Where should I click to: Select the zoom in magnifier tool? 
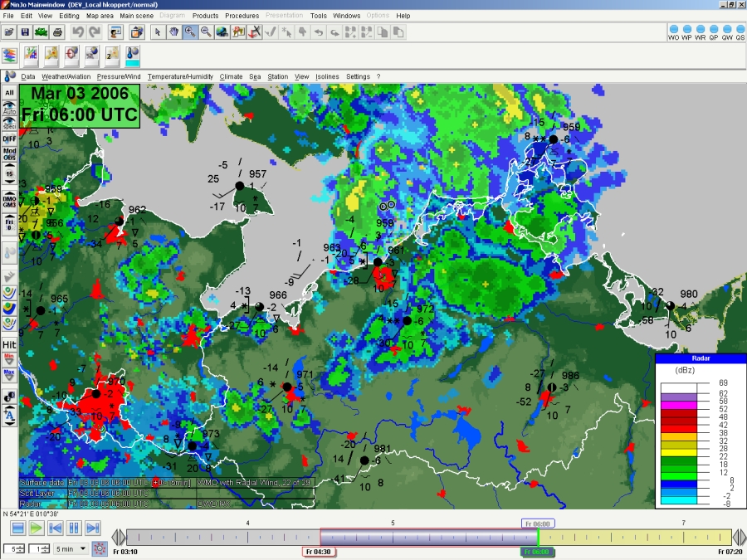(190, 32)
